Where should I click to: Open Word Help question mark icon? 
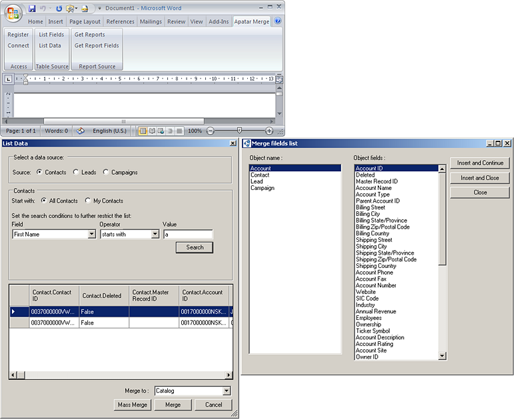[278, 21]
